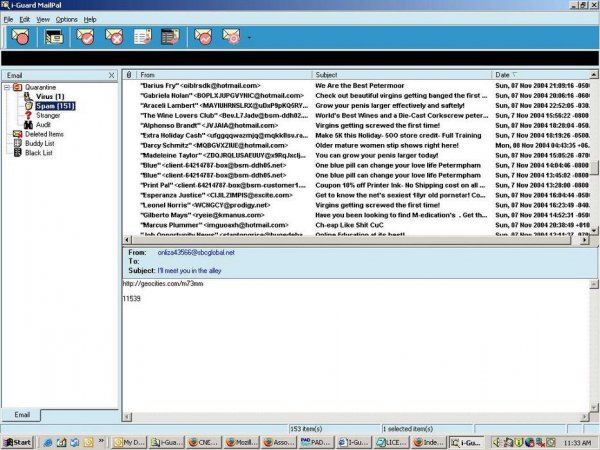Click the dark window-style toolbar icon
The image size is (600, 450).
point(54,37)
